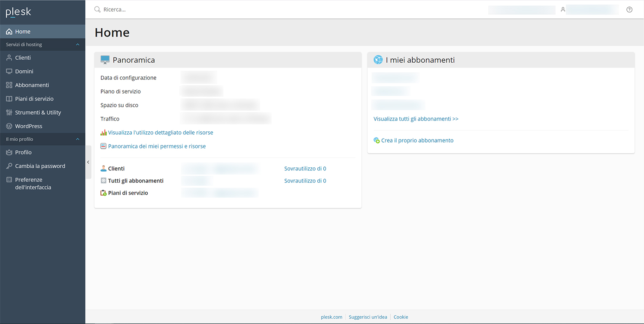
Task: Open the Suggerisci un'idea footer link
Action: point(368,317)
